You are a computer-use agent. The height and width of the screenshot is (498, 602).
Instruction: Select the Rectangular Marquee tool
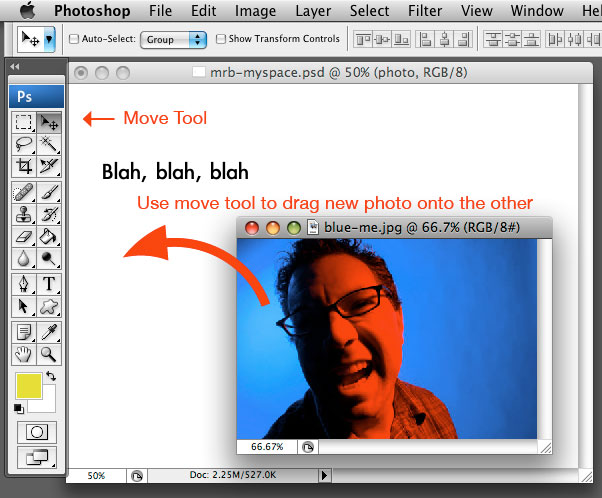24,123
